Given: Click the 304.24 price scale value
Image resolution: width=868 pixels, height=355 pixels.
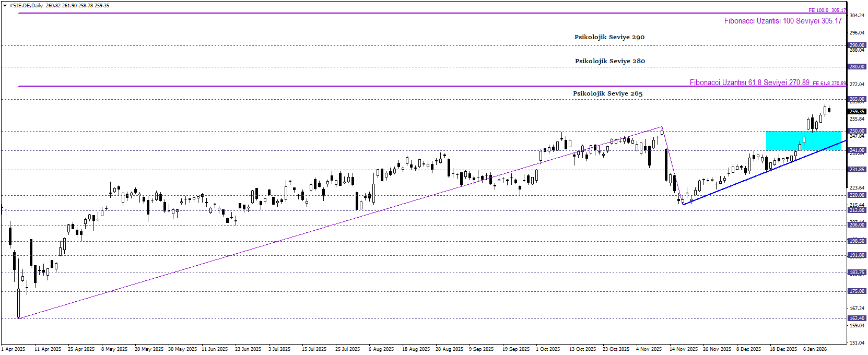Looking at the screenshot, I should (857, 16).
